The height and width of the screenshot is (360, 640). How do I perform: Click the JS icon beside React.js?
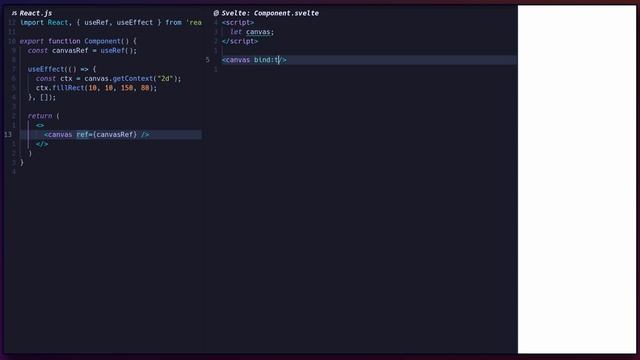click(14, 13)
